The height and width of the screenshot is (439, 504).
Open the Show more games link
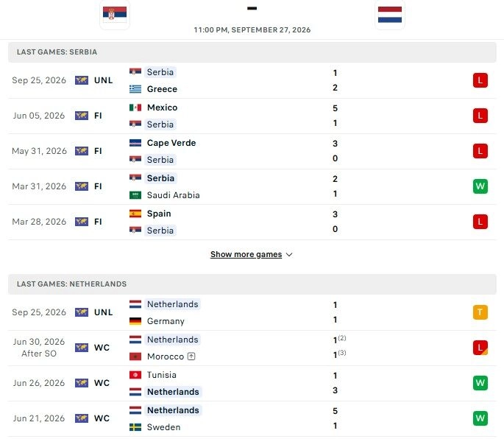[x=246, y=254]
